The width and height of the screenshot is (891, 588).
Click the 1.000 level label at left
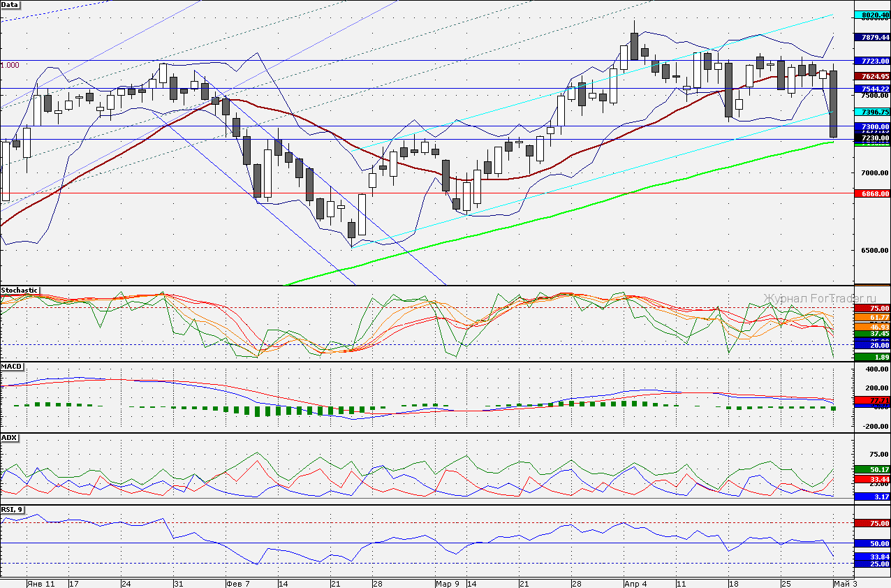point(10,65)
